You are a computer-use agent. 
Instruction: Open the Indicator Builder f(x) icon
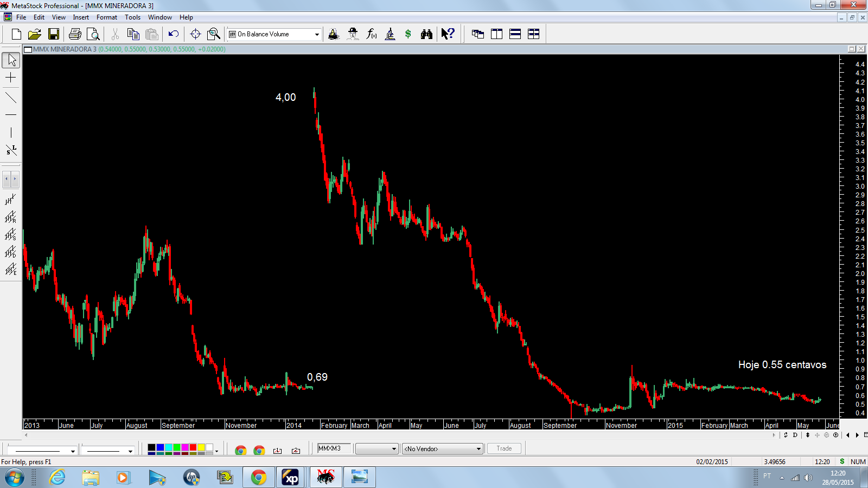click(372, 34)
